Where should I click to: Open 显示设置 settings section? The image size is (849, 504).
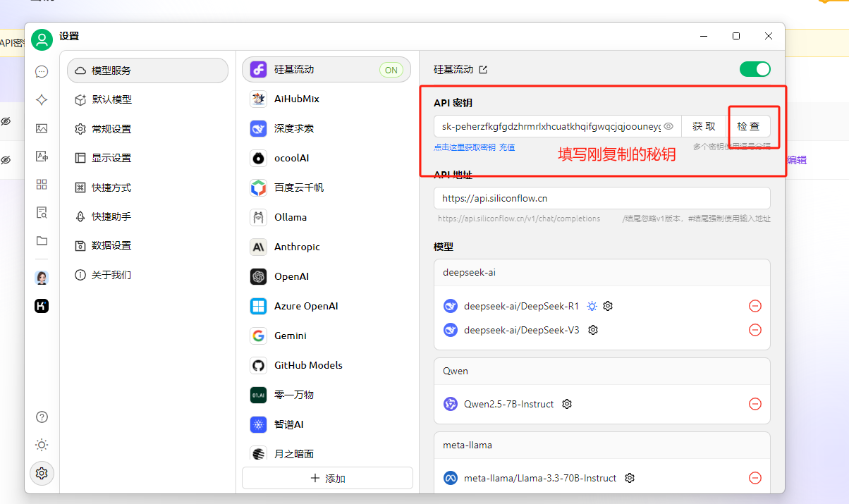pos(148,158)
